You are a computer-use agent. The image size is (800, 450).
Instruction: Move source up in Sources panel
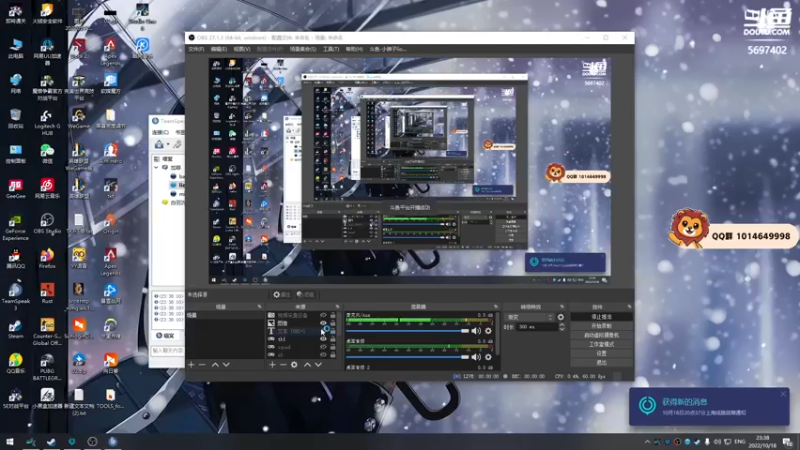(x=307, y=365)
